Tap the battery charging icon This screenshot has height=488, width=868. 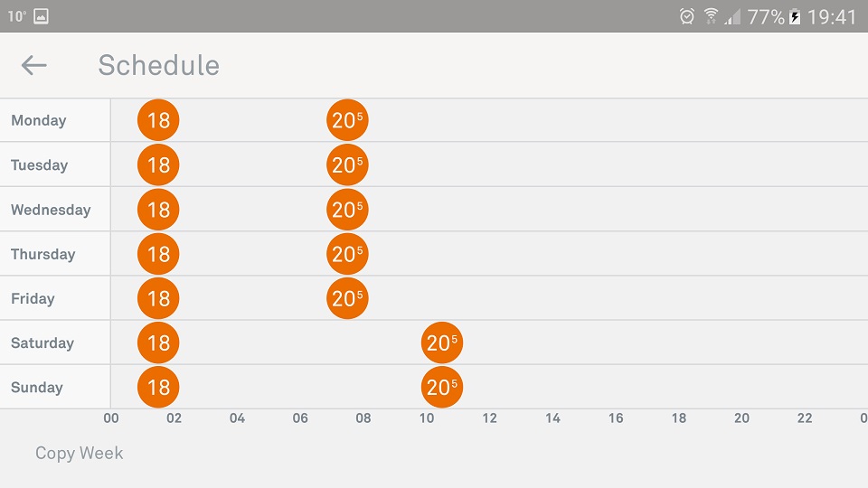coord(795,16)
